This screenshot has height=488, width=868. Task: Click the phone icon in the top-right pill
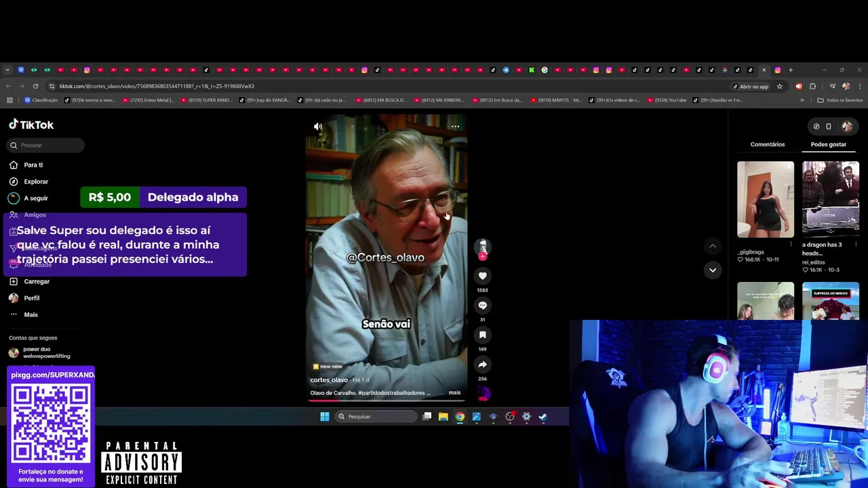tap(829, 126)
